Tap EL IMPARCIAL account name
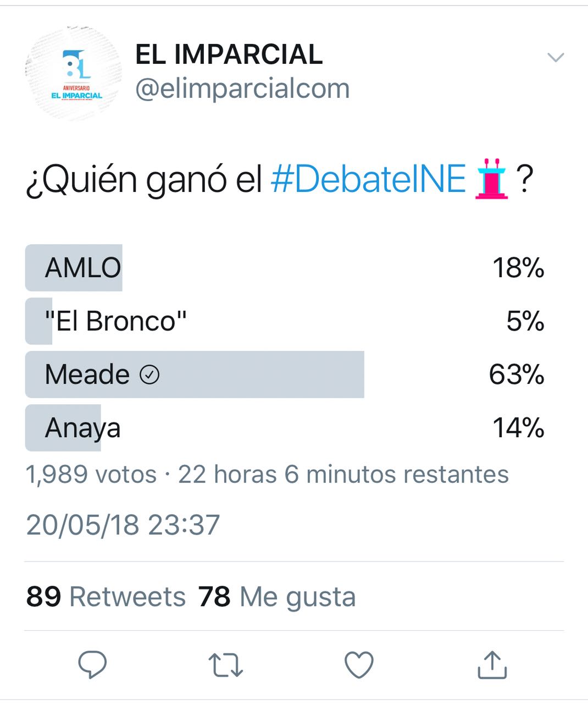The width and height of the screenshot is (588, 704). click(x=229, y=54)
